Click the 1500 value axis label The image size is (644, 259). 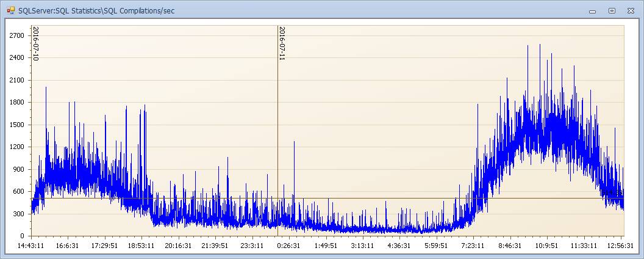click(18, 125)
